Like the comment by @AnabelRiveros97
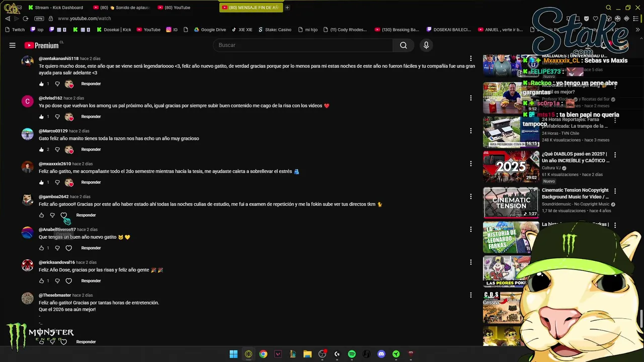644x362 pixels. point(41,248)
